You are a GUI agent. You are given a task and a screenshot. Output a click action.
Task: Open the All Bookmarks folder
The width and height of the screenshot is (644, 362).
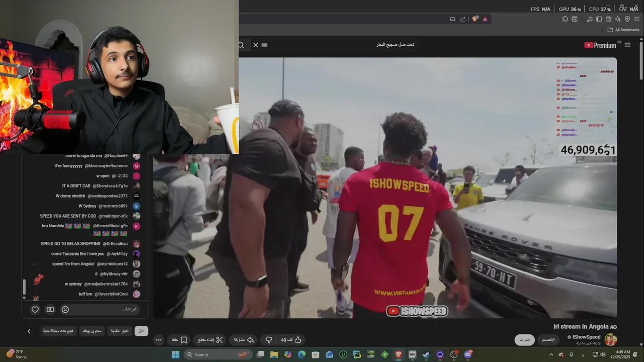point(623,30)
